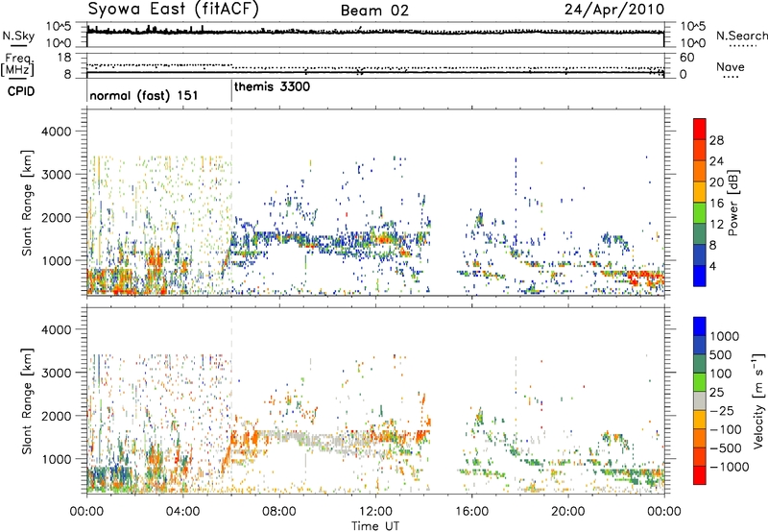
Task: Click the "Time UT" axis title
Action: (x=375, y=526)
